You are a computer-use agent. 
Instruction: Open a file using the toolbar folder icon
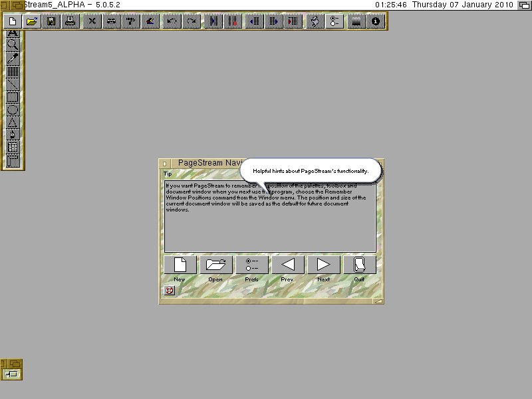[31, 21]
